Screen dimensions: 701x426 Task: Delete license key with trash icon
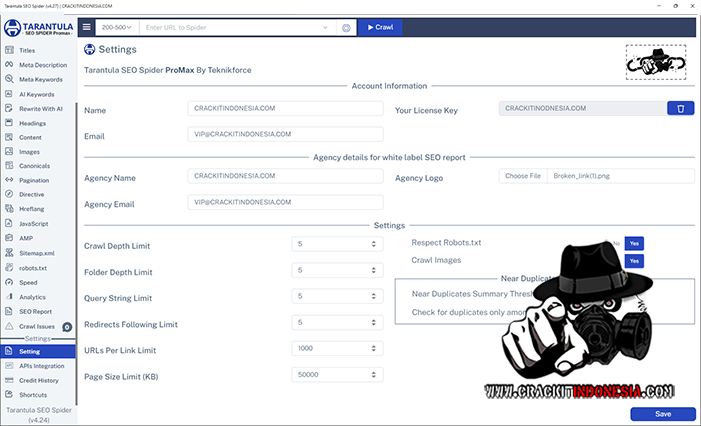(x=680, y=108)
